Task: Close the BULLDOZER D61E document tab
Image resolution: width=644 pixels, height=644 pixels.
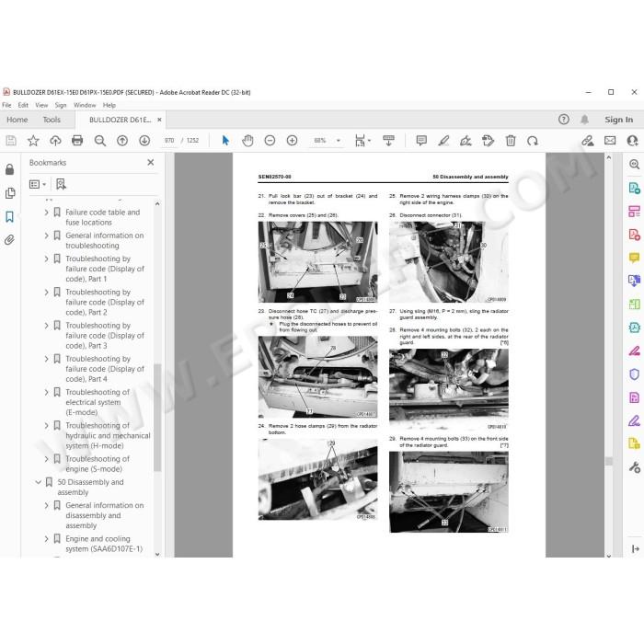Action: [x=159, y=120]
